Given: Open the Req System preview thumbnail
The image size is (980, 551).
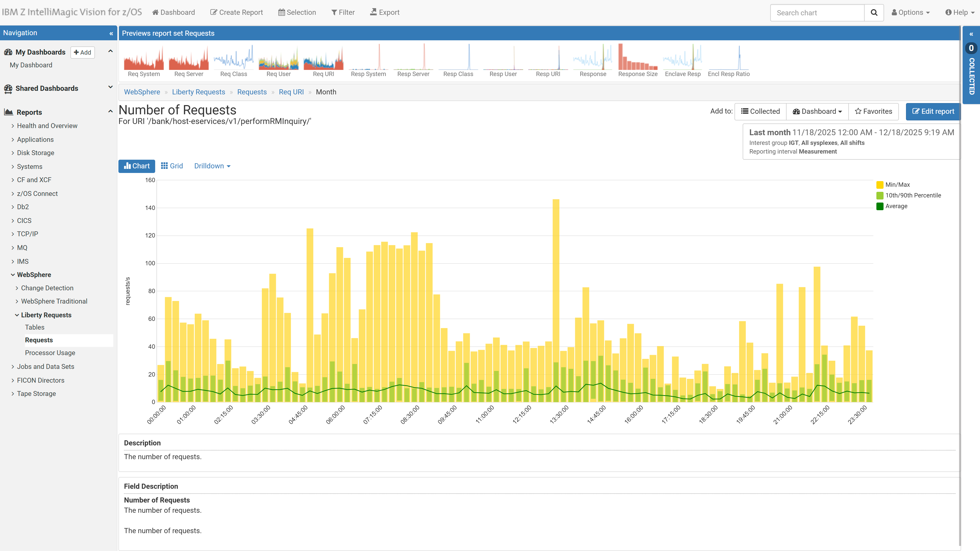Looking at the screenshot, I should [144, 61].
